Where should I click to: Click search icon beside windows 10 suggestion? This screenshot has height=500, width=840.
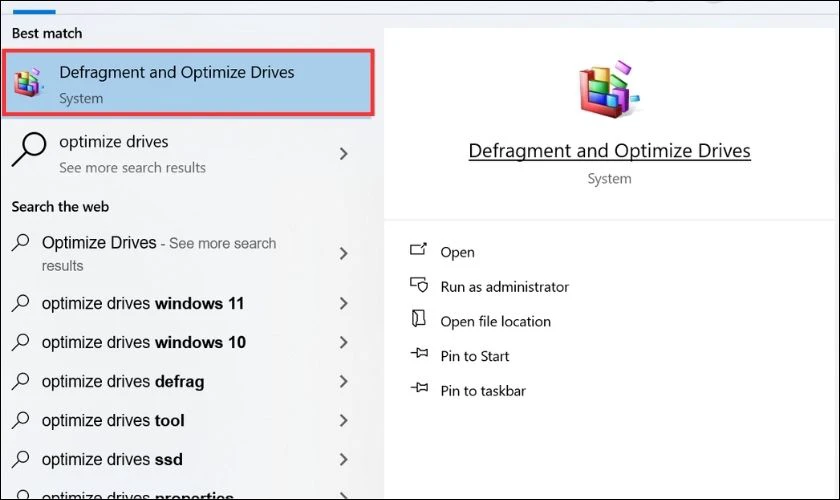point(21,342)
